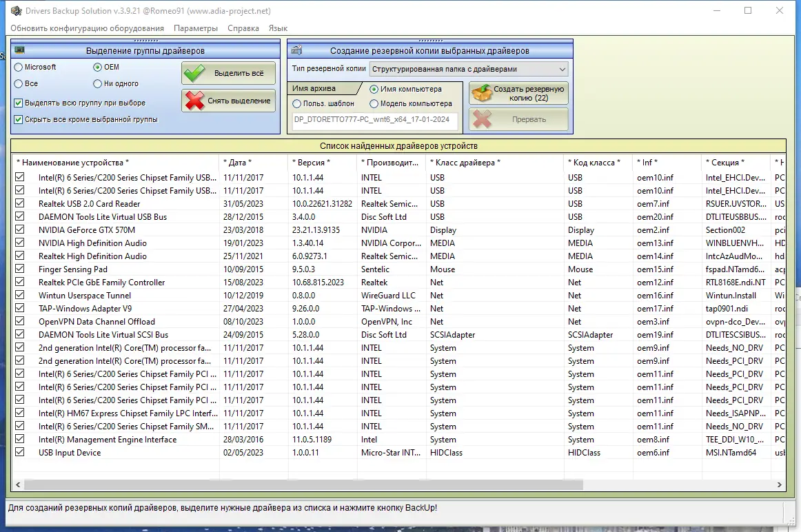
Task: Uncheck the Finger Sensing Pad checkbox
Action: click(20, 269)
